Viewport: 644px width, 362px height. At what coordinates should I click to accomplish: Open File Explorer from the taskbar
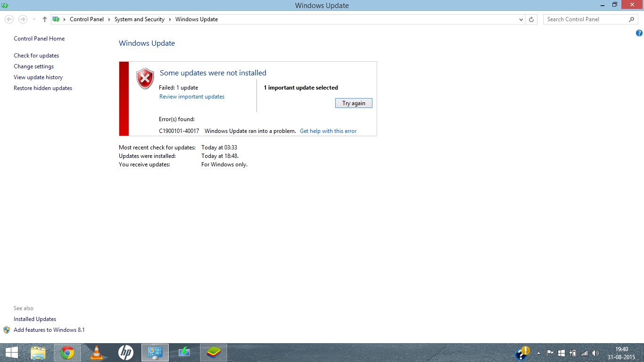38,353
